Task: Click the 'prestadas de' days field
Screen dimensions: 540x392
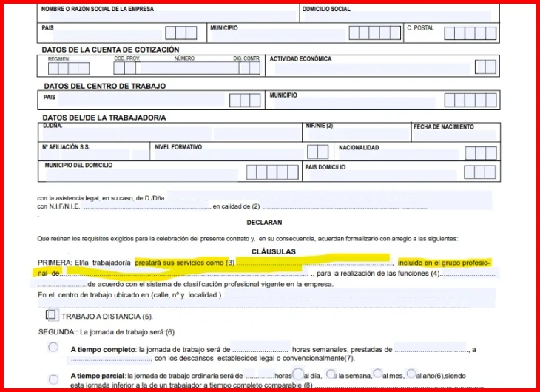Action: tap(431, 347)
